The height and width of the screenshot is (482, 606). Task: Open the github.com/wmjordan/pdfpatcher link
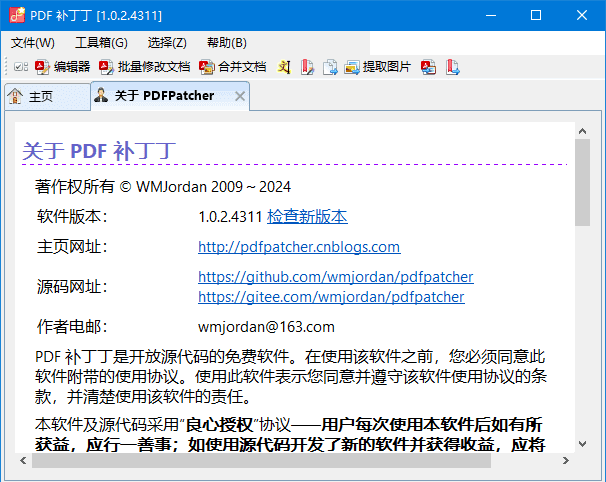pyautogui.click(x=335, y=277)
